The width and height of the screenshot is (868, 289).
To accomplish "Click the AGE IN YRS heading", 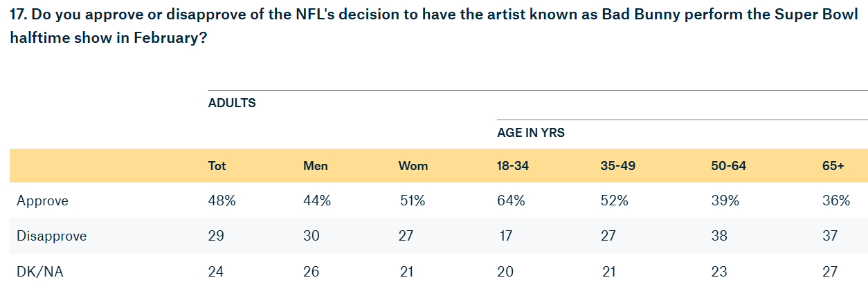I will click(x=530, y=133).
